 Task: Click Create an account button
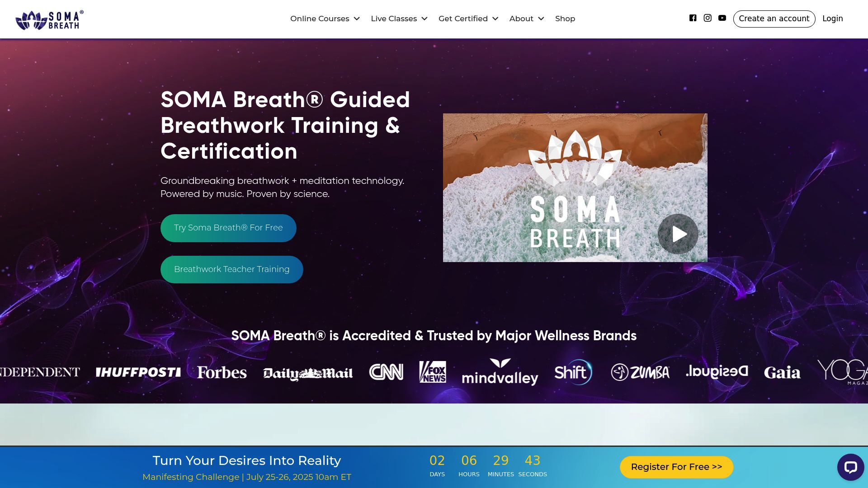[x=774, y=19]
